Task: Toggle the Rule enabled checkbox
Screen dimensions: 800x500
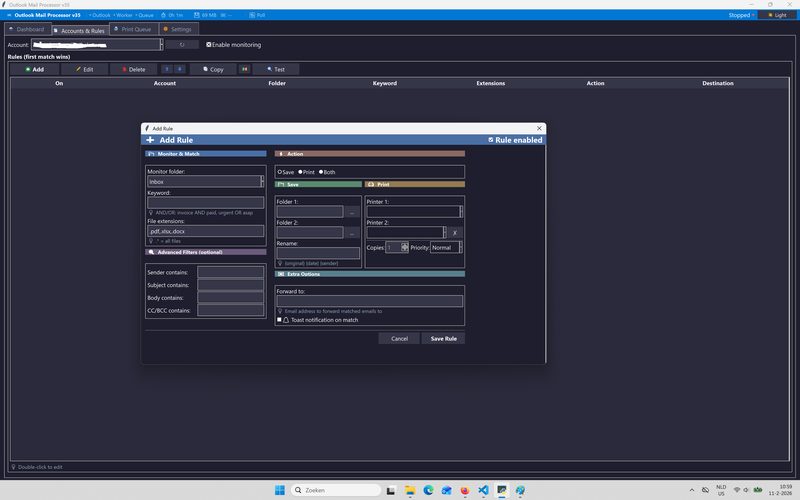Action: click(491, 140)
